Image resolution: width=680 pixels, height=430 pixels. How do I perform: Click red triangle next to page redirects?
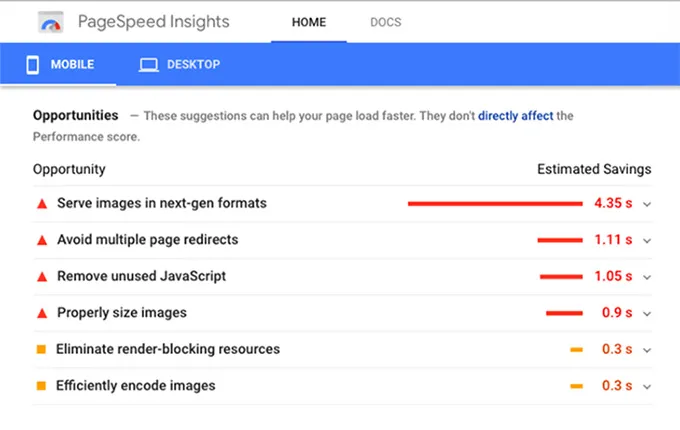[42, 240]
